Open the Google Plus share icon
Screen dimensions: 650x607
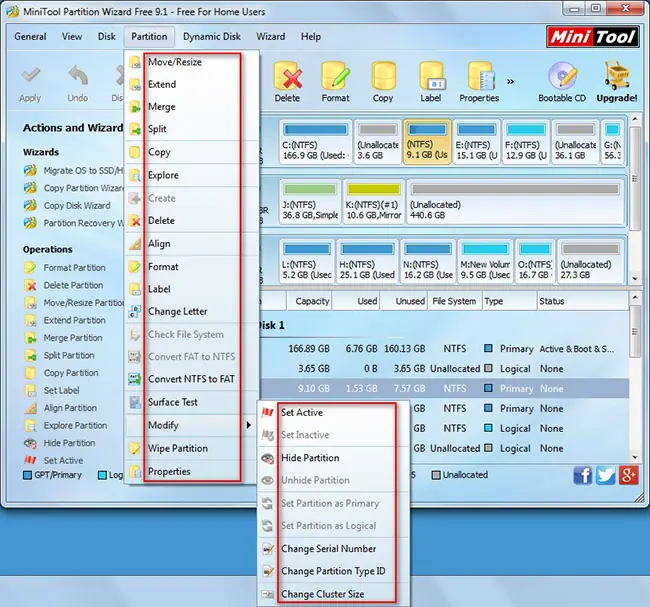tap(628, 475)
